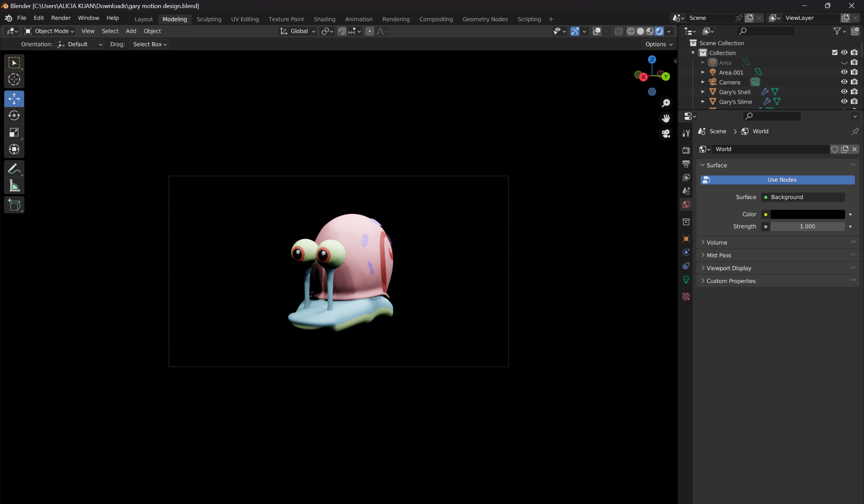Image resolution: width=864 pixels, height=504 pixels.
Task: Switch to solid viewport shading
Action: (640, 31)
